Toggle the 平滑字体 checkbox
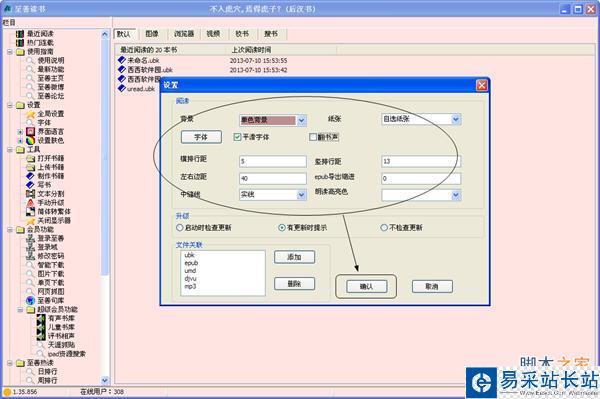Viewport: 600px width, 399px height. pyautogui.click(x=237, y=137)
